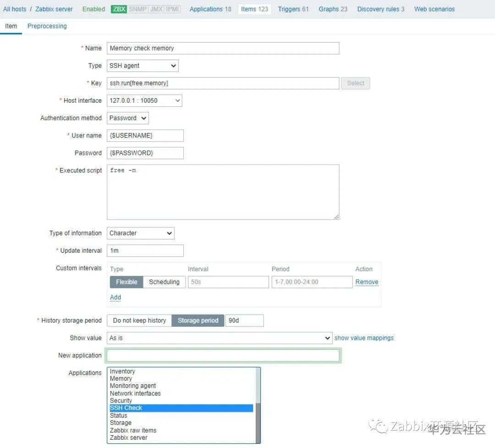Screen dimensions: 495x448
Task: Go to Discovery rules 3 tab
Action: [381, 9]
